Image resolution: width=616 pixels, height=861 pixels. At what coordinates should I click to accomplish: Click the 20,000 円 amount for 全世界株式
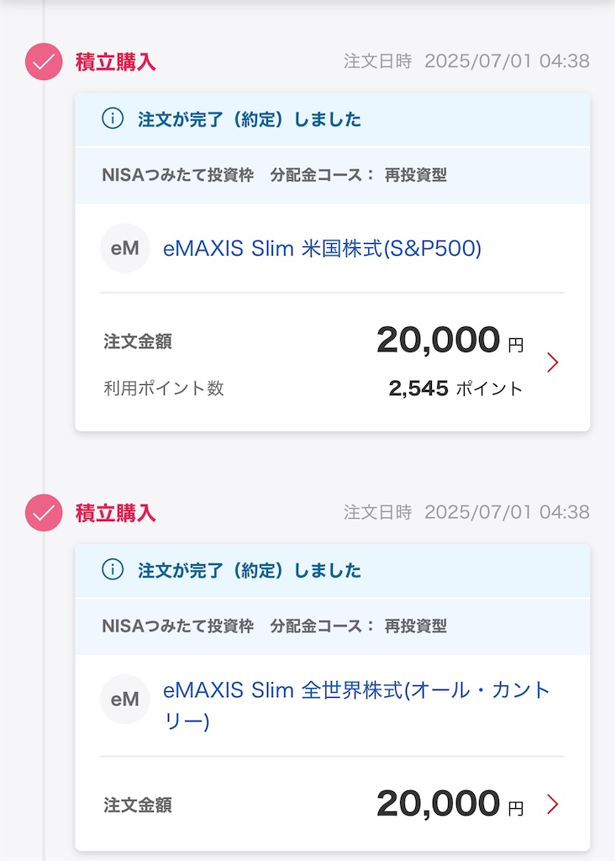[x=450, y=803]
